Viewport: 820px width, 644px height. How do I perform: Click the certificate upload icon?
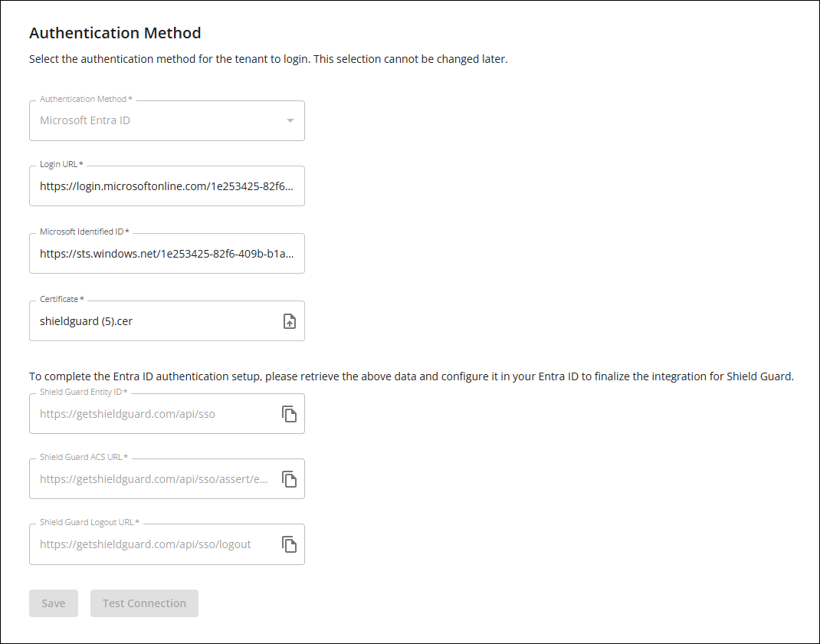[x=290, y=321]
